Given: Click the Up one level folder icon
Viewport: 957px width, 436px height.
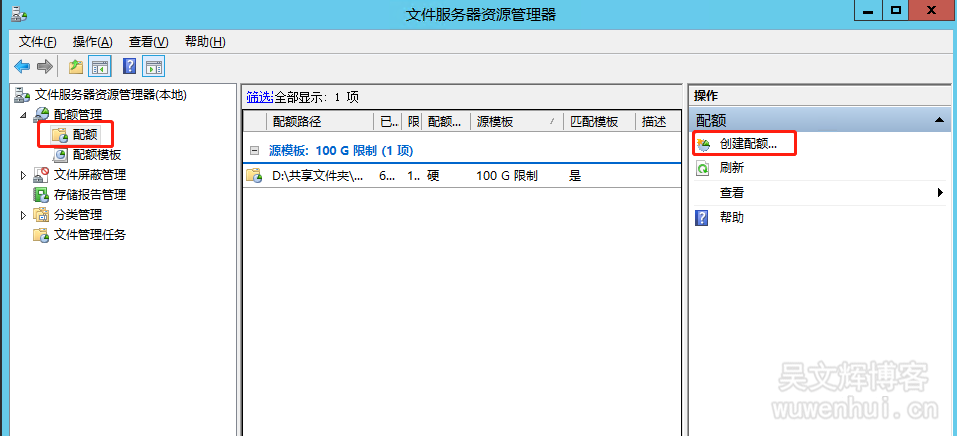Looking at the screenshot, I should tap(76, 67).
